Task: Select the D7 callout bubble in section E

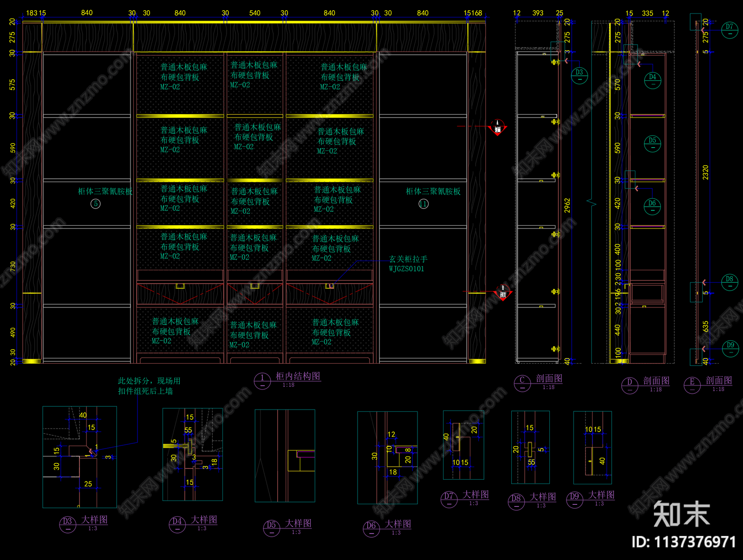Action: tap(730, 30)
